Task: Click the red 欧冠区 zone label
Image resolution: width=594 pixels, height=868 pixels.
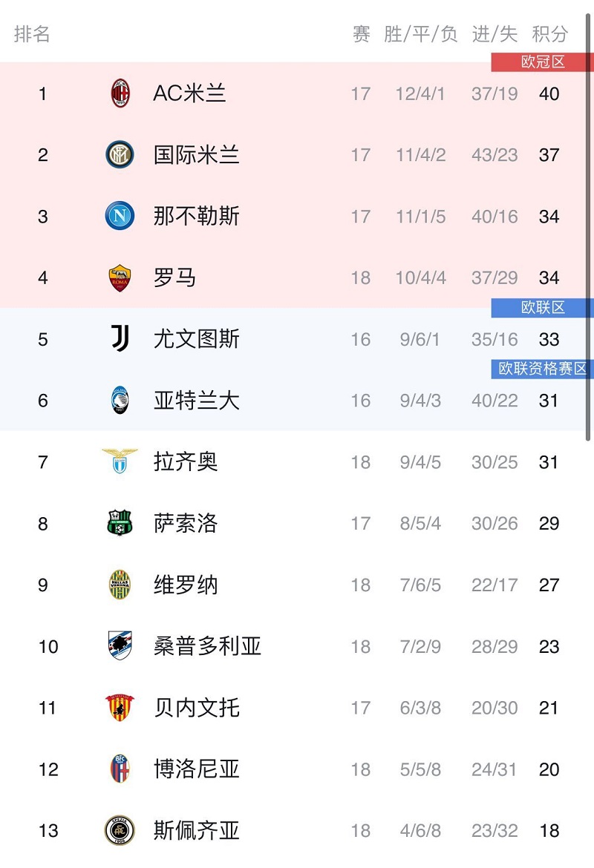Action: 543,62
